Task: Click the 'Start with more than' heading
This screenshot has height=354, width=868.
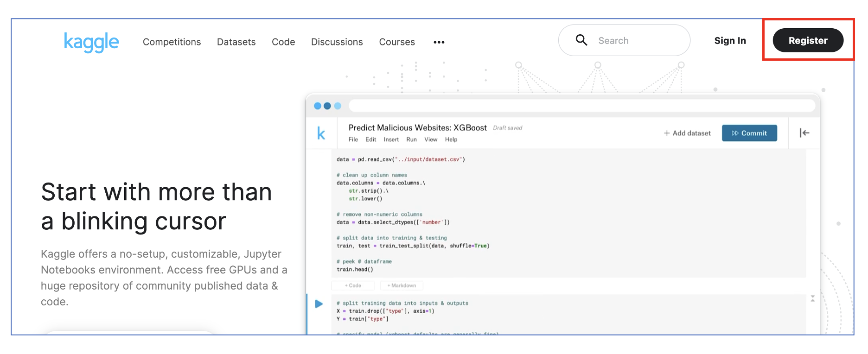Action: click(x=156, y=192)
